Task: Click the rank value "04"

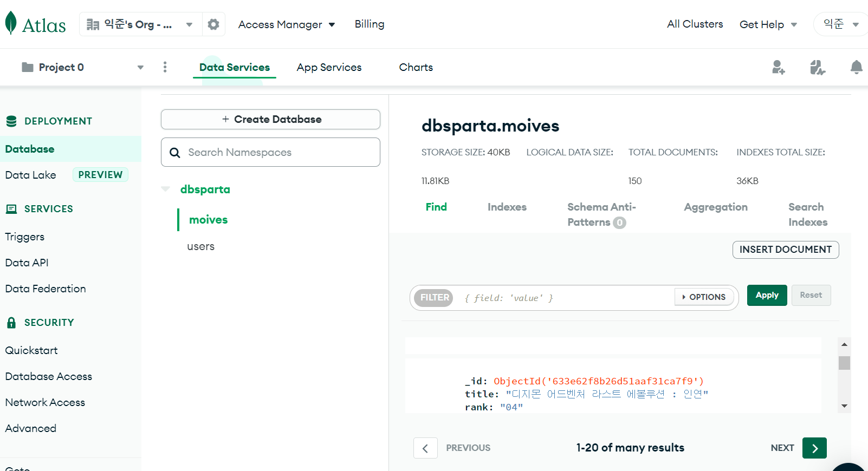Action: 511,407
